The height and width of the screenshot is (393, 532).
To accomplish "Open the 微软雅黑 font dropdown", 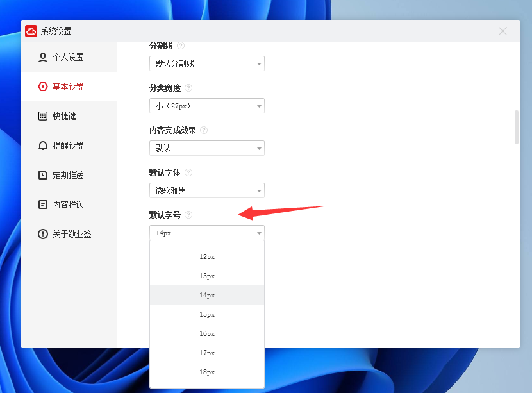I will (x=207, y=190).
